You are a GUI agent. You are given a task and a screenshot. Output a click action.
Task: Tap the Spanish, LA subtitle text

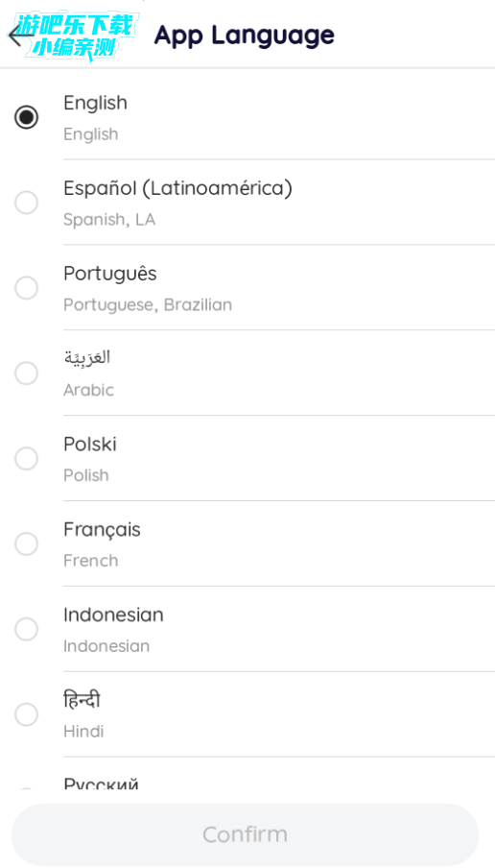click(109, 220)
